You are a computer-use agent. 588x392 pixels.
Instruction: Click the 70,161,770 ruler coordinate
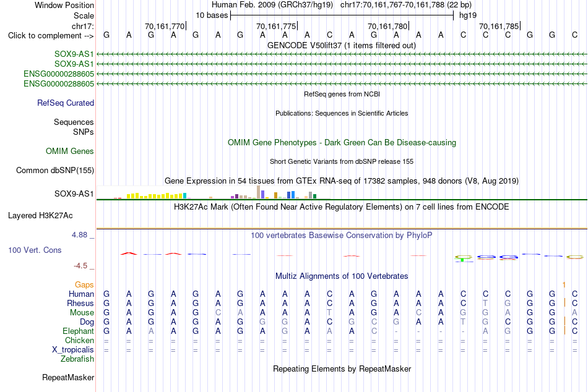[x=165, y=26]
